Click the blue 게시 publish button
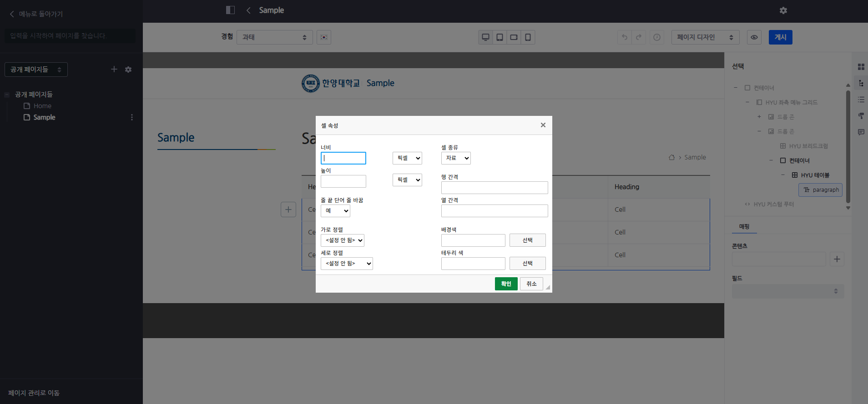This screenshot has width=868, height=404. [780, 37]
